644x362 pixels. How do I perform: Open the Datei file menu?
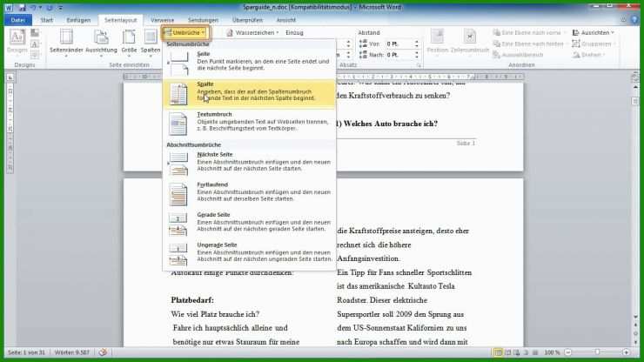click(x=19, y=18)
